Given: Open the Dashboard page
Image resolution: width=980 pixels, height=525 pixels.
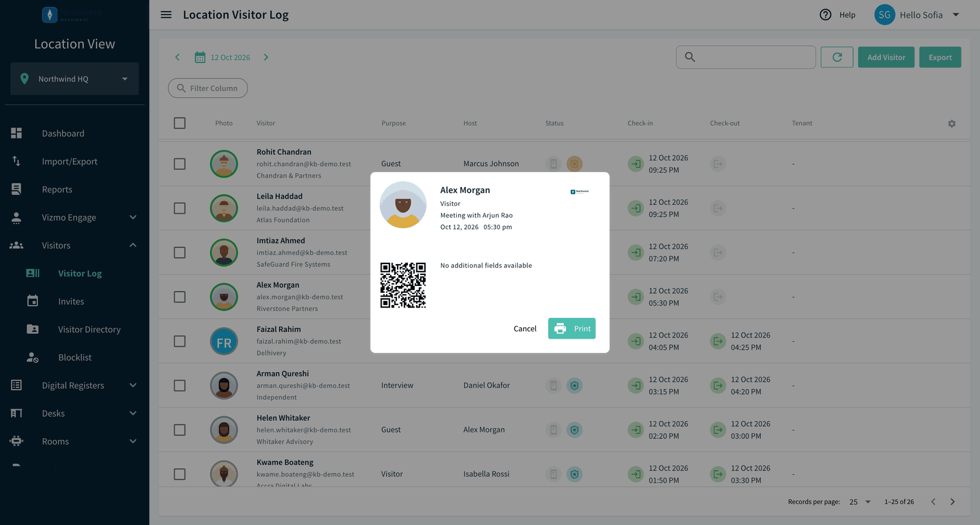Looking at the screenshot, I should coord(75,134).
